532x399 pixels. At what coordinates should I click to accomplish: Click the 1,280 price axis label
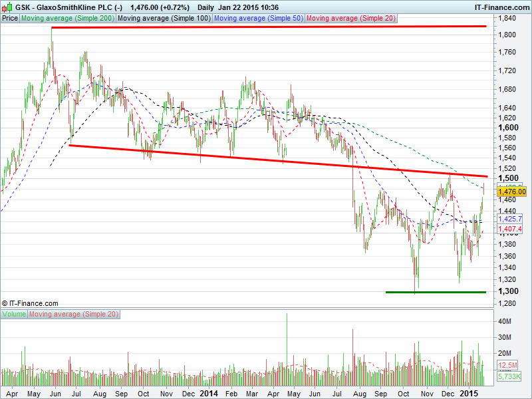click(507, 303)
